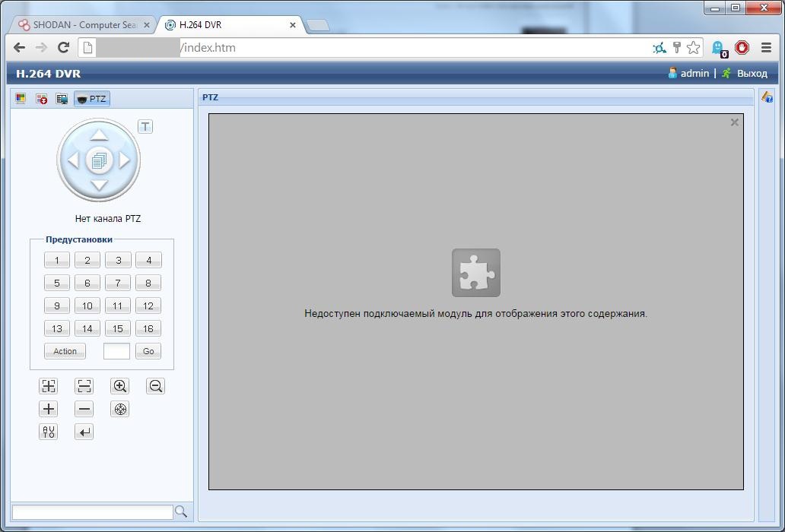Click the crosshair target button
Viewport: 785px width, 532px height.
tap(119, 409)
